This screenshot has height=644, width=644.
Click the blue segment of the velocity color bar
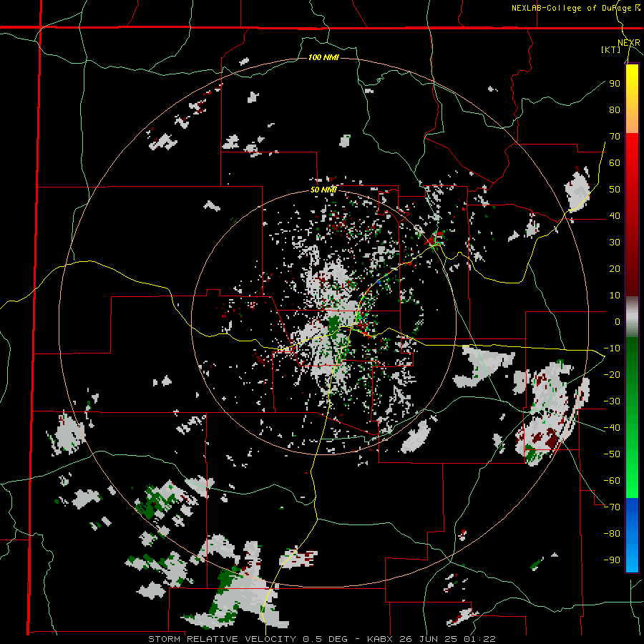point(632,535)
